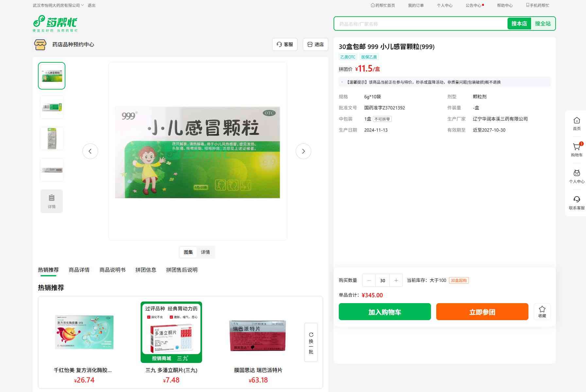586x392 pixels.
Task: Switch gallery view to 详情 toggle
Action: pos(205,252)
